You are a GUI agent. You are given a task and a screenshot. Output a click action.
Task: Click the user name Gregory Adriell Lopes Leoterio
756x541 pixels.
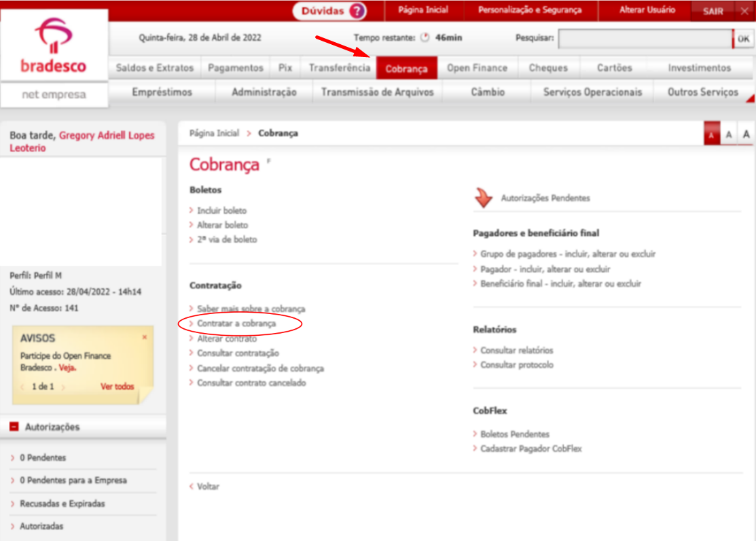pyautogui.click(x=82, y=141)
